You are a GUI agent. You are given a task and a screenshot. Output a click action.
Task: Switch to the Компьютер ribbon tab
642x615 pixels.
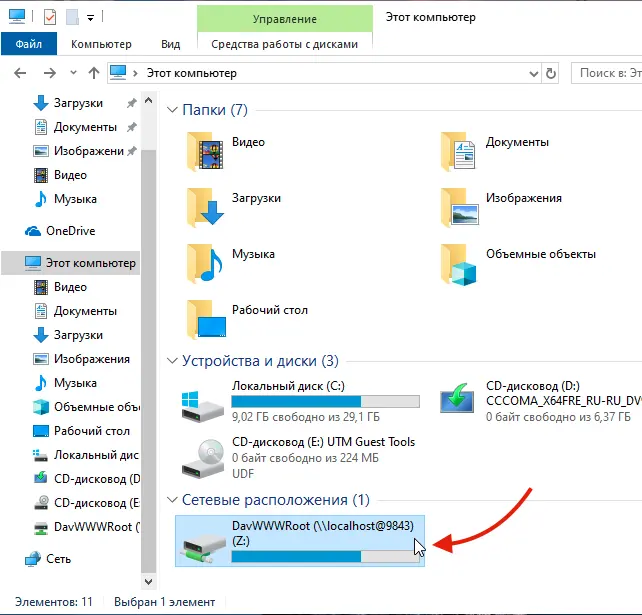(101, 44)
